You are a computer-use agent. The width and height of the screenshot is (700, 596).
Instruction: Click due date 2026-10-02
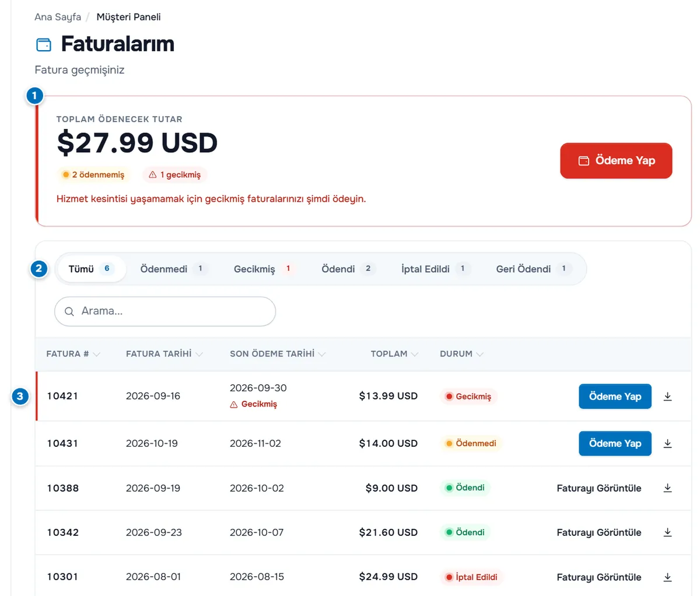pyautogui.click(x=257, y=488)
